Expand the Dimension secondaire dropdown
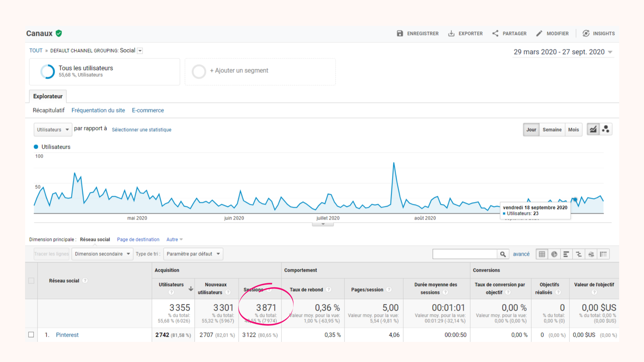Viewport: 644px width, 362px height. [102, 254]
